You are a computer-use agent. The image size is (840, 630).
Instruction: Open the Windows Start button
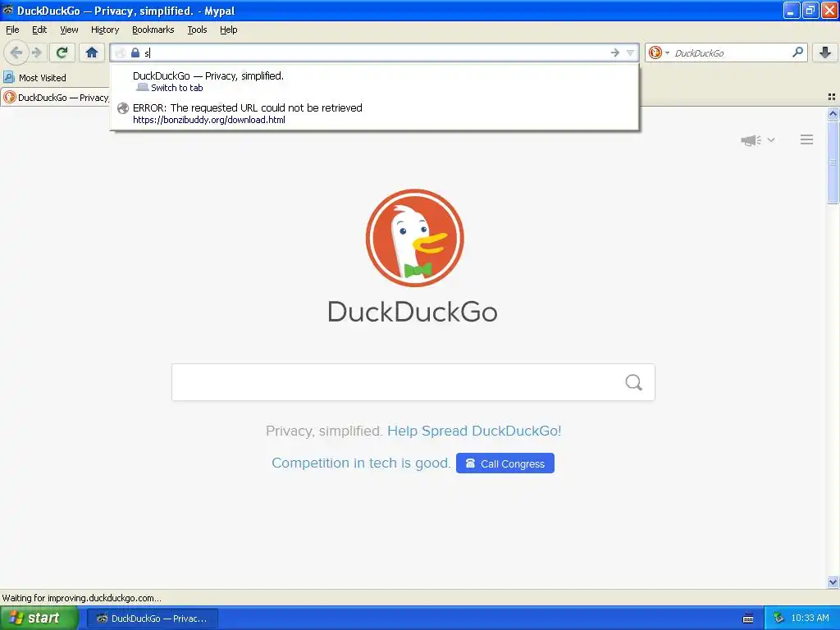click(x=39, y=619)
